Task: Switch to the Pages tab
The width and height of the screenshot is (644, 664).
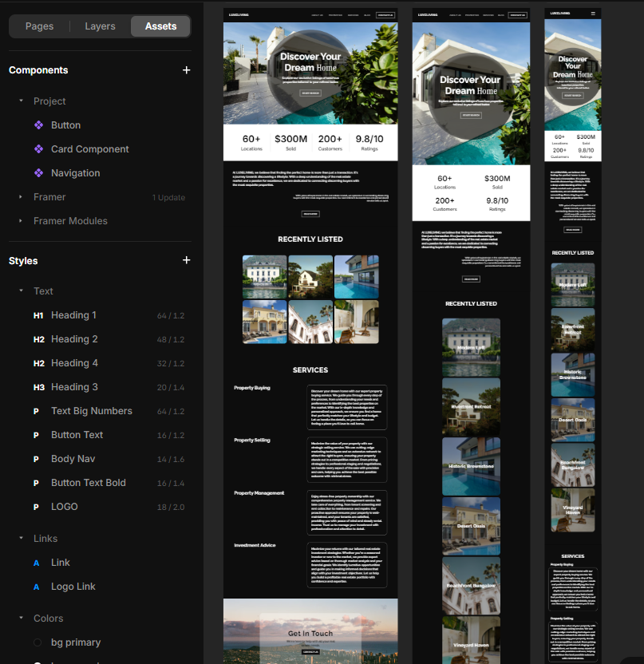Action: [x=39, y=26]
